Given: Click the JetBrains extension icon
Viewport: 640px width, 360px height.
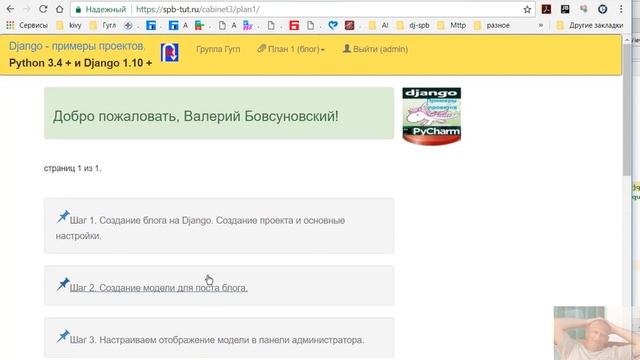Looking at the screenshot, I should point(565,9).
